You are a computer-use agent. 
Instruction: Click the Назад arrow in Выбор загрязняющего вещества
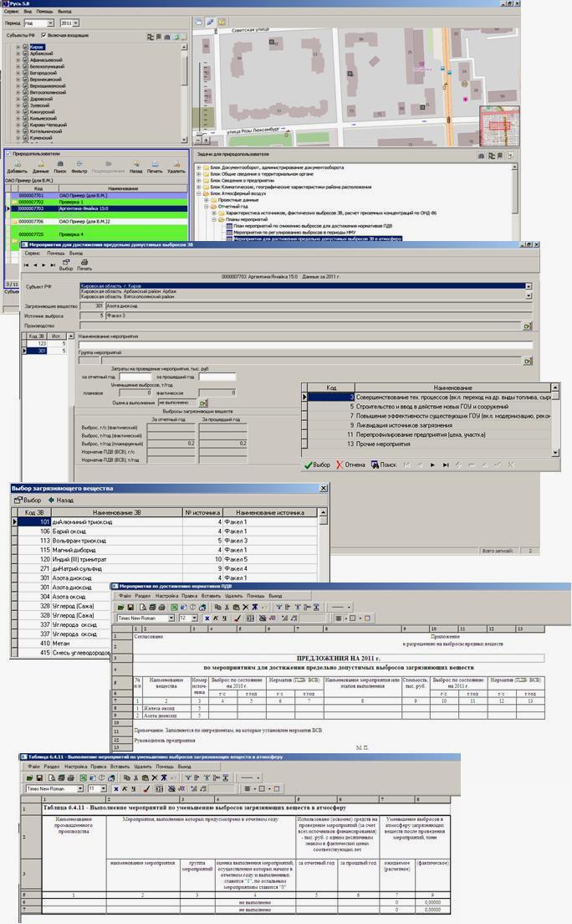point(62,500)
